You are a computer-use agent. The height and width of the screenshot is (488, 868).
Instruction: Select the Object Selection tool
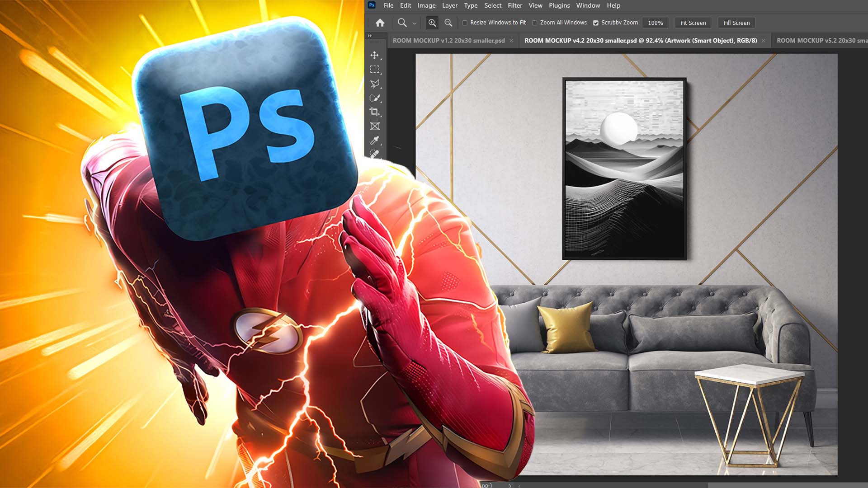point(374,97)
